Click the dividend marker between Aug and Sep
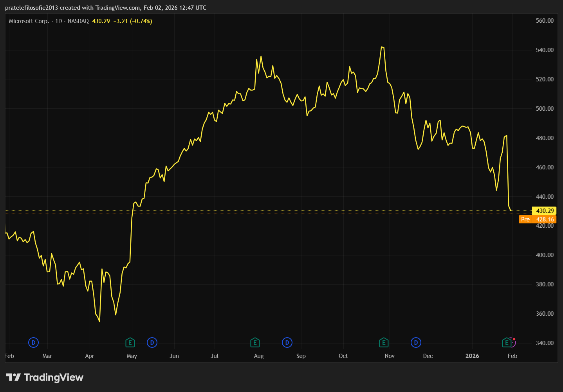Image resolution: width=563 pixels, height=392 pixels. click(x=287, y=343)
